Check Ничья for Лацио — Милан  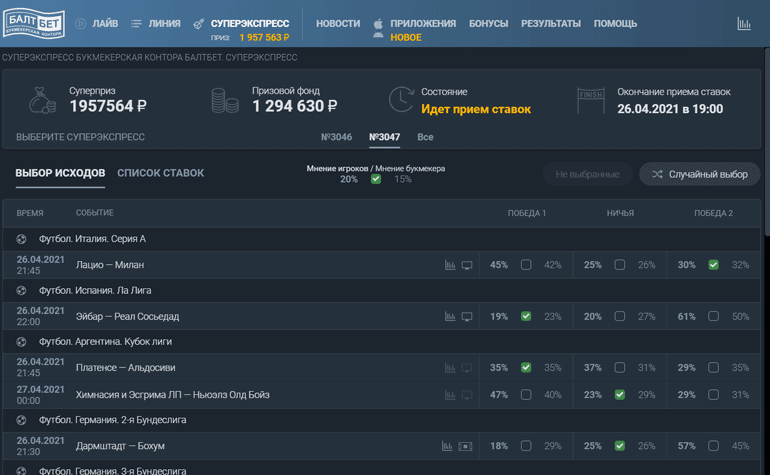click(x=620, y=265)
